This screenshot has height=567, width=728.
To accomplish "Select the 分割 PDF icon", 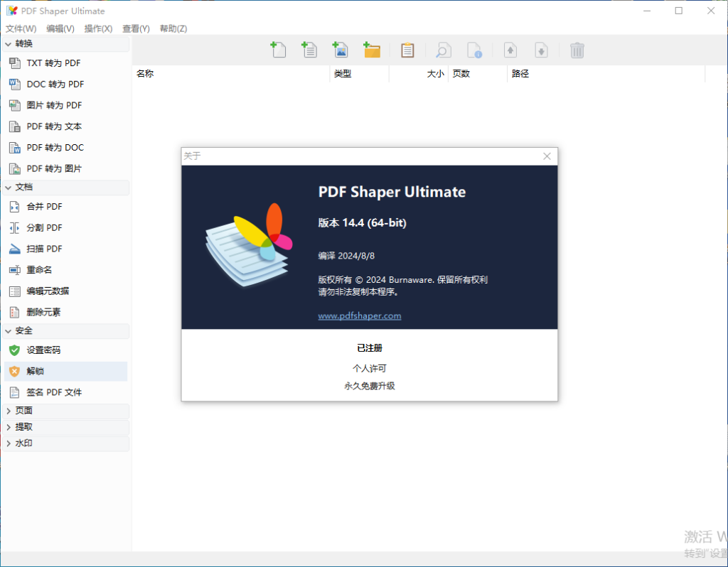I will (x=15, y=227).
